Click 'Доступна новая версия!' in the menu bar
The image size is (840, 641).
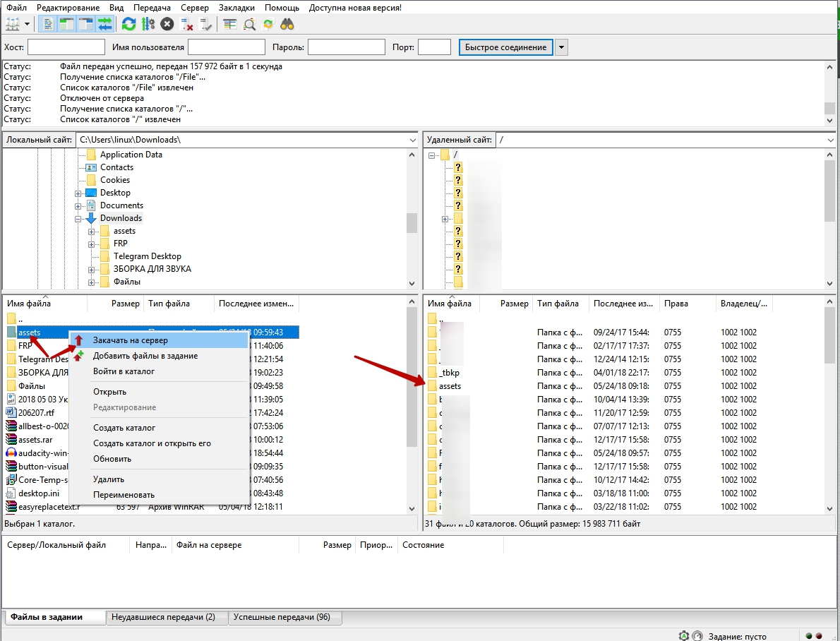(x=354, y=7)
